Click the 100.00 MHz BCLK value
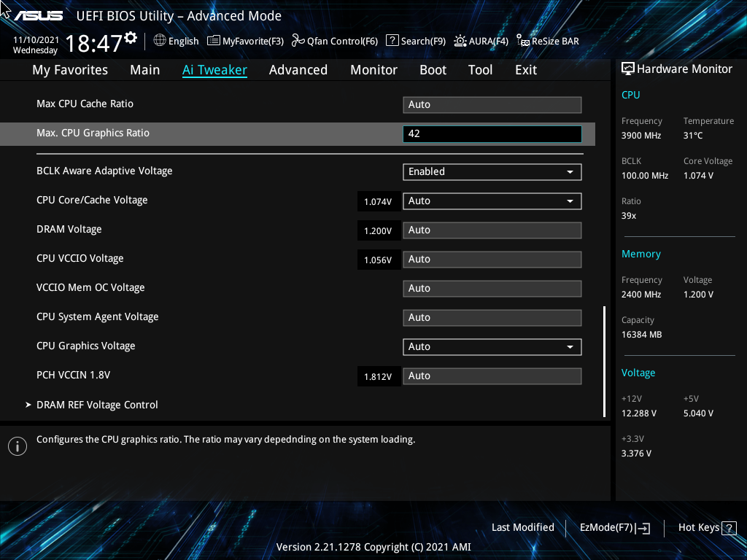Screen dimensions: 747x560 tap(645, 176)
